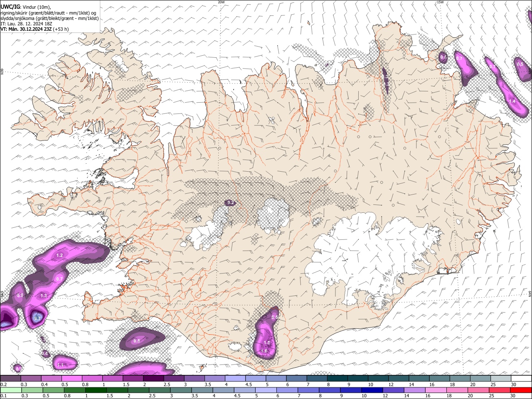Select the upper legend swatch labeled 0.3
This screenshot has width=532, height=399.
(31, 378)
